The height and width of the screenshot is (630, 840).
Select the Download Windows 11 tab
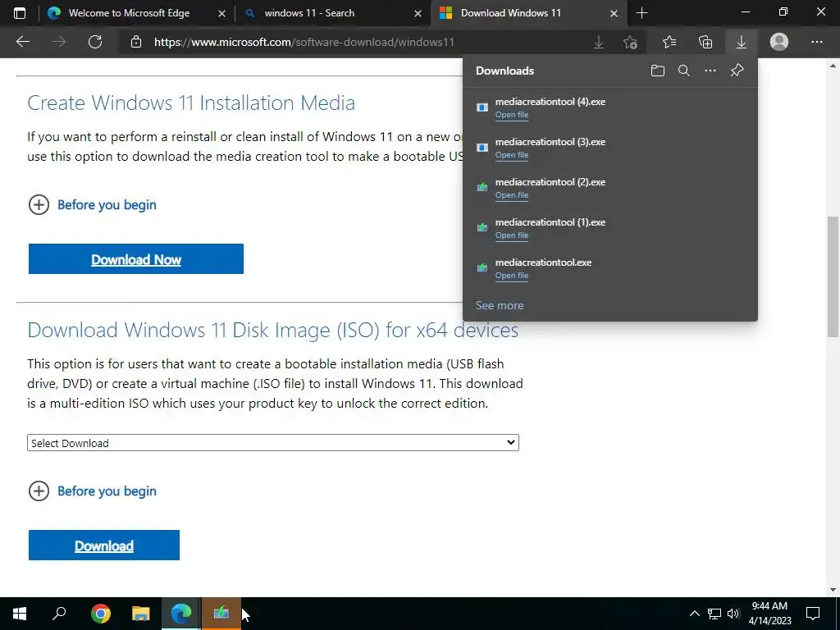pos(510,13)
